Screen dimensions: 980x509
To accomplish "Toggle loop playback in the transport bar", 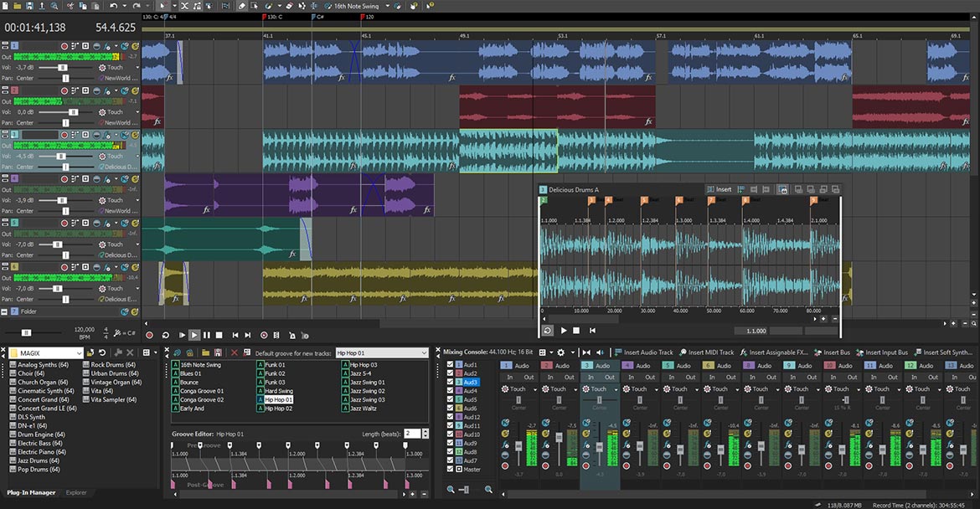I will click(166, 333).
